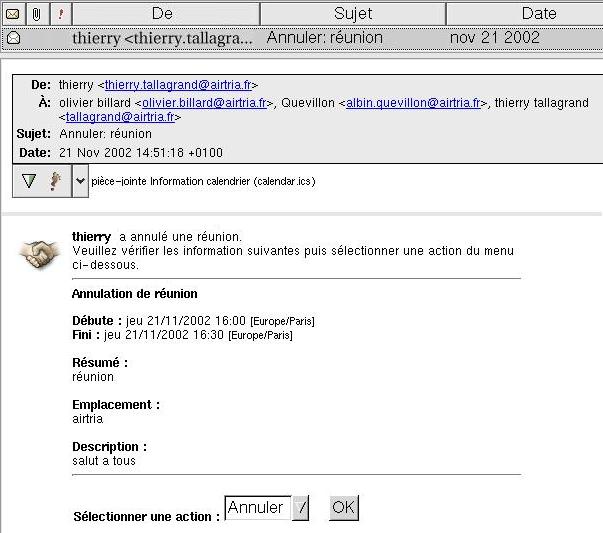Click the header date '21 Nov 2002 14:51:18 +0100'
Image resolution: width=603 pixels, height=533 pixels.
141,153
